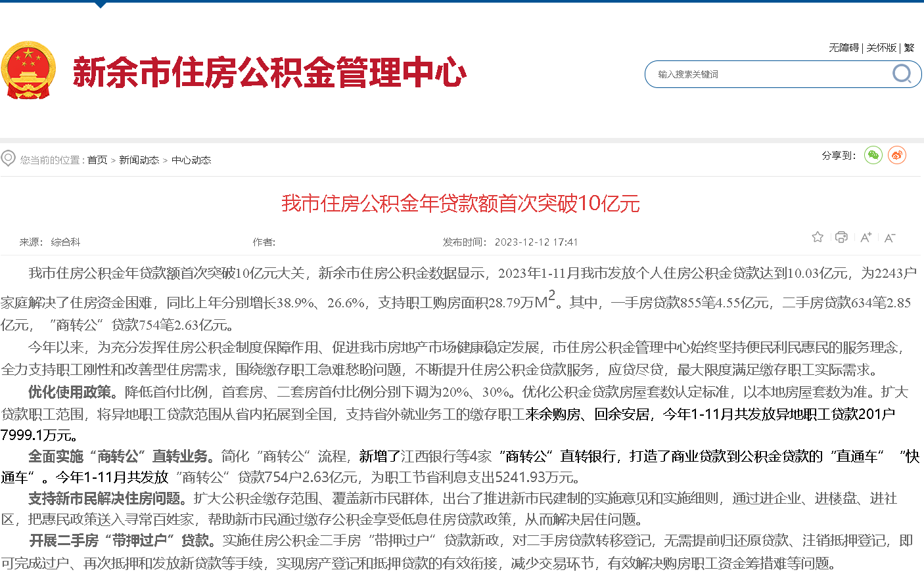Click the location pin icon in breadcrumb
The height and width of the screenshot is (574, 924).
[8, 158]
